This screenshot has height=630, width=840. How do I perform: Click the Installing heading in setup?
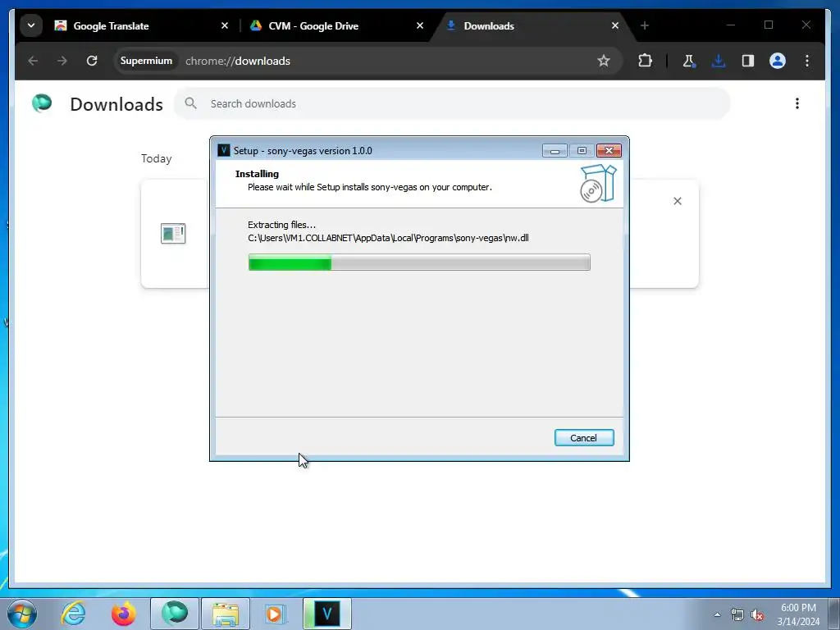[x=257, y=174]
